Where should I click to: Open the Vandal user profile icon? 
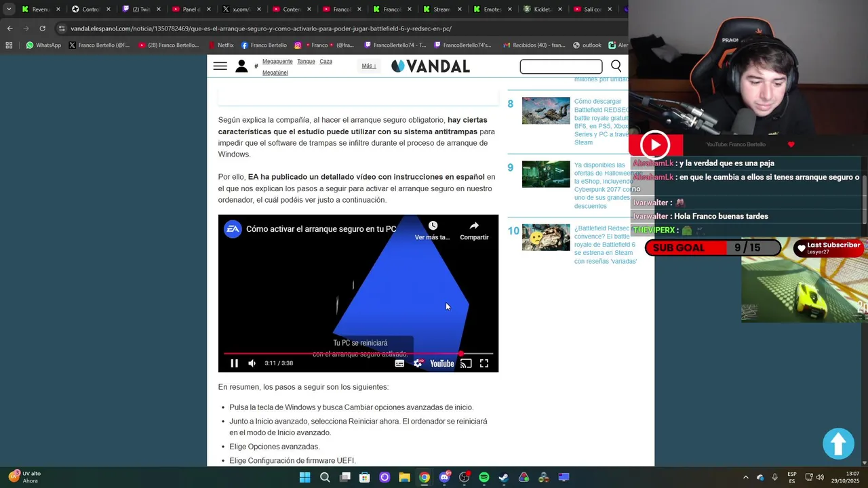pos(241,66)
